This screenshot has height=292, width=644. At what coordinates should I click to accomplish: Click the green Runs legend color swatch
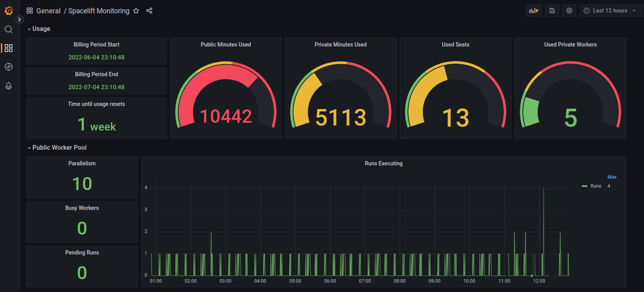[x=585, y=186]
